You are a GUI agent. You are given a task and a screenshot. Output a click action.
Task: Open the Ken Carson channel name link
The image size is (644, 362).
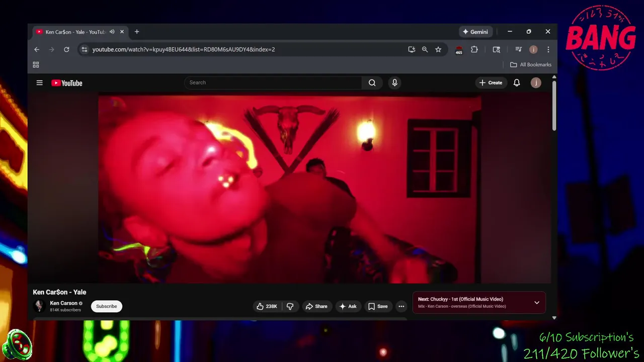coord(63,303)
